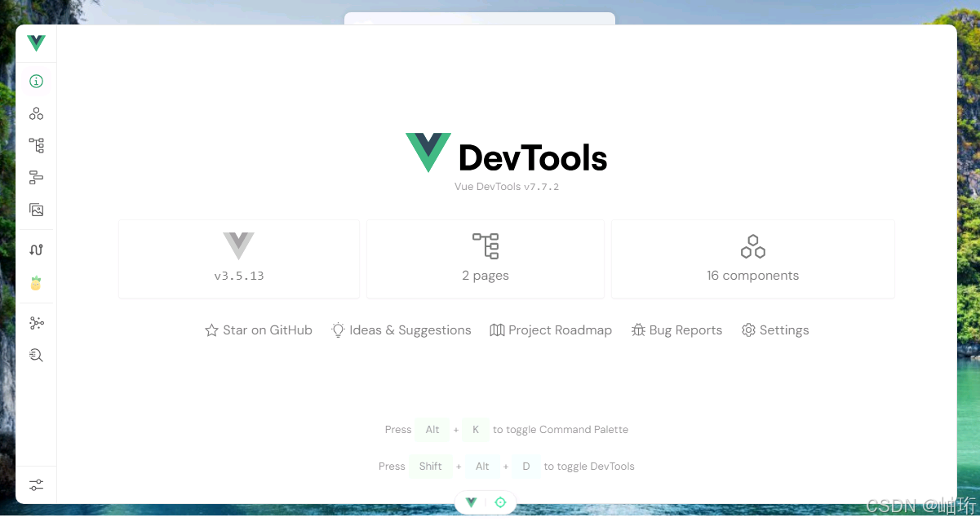980x522 pixels.
Task: Open the Graph tab in sidebar
Action: [36, 323]
